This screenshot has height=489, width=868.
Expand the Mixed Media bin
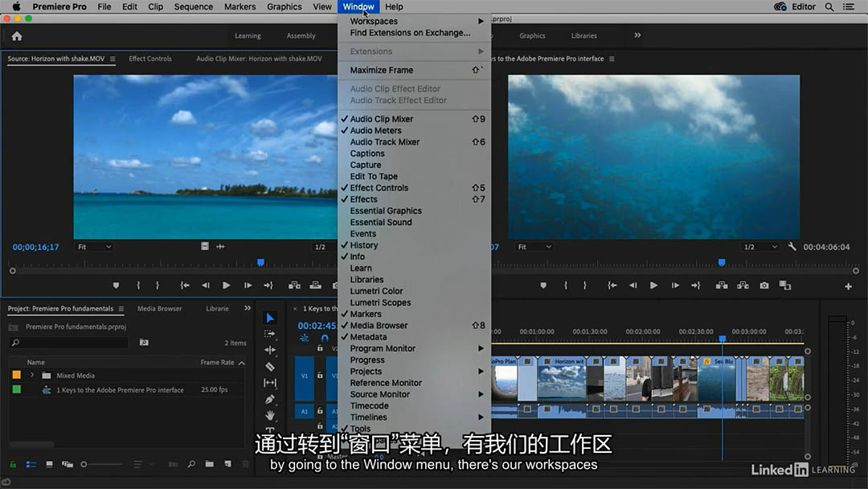[x=32, y=376]
